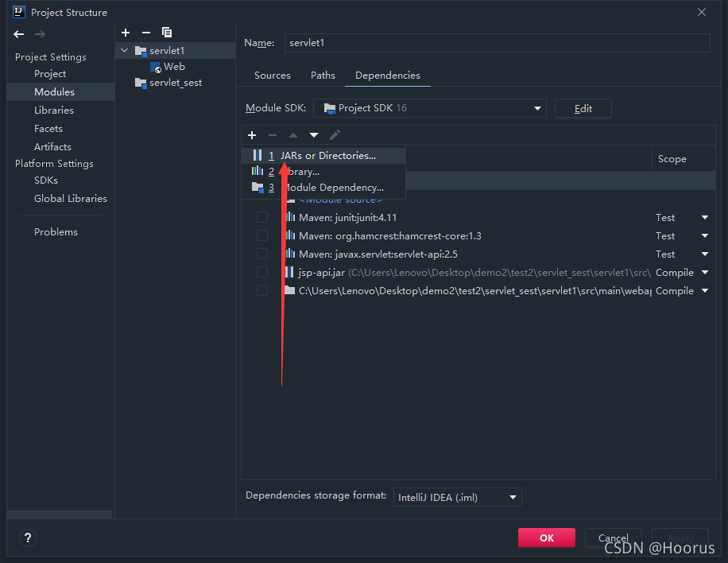This screenshot has width=728, height=563.
Task: Click the back navigation arrow
Action: (x=19, y=34)
